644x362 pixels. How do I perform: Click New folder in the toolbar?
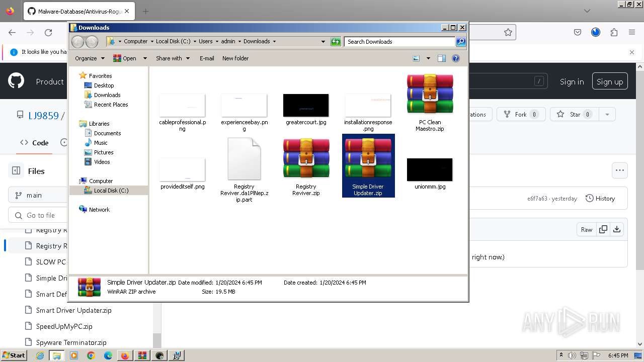[x=235, y=58]
